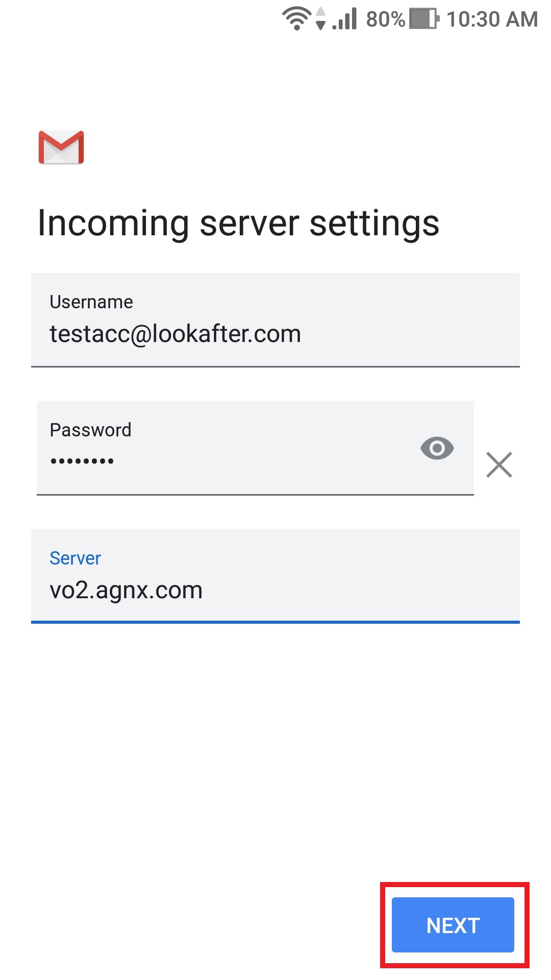Tap the 80% battery percentage
Image resolution: width=551 pixels, height=980 pixels.
pyautogui.click(x=386, y=19)
